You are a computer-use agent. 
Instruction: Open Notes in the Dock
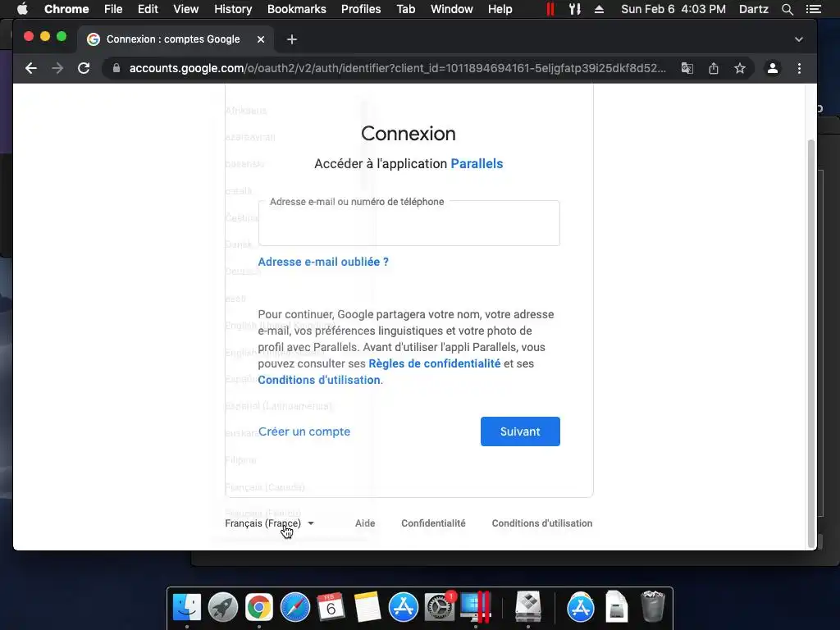click(367, 608)
